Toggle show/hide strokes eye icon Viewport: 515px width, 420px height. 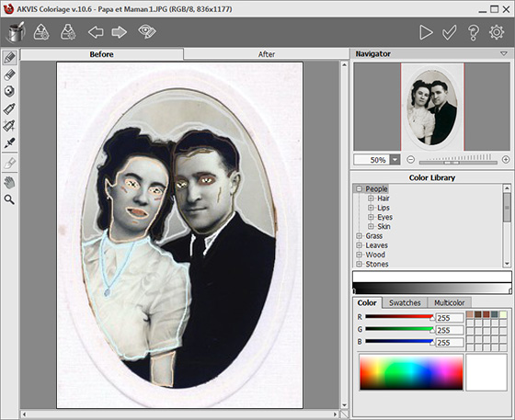147,31
